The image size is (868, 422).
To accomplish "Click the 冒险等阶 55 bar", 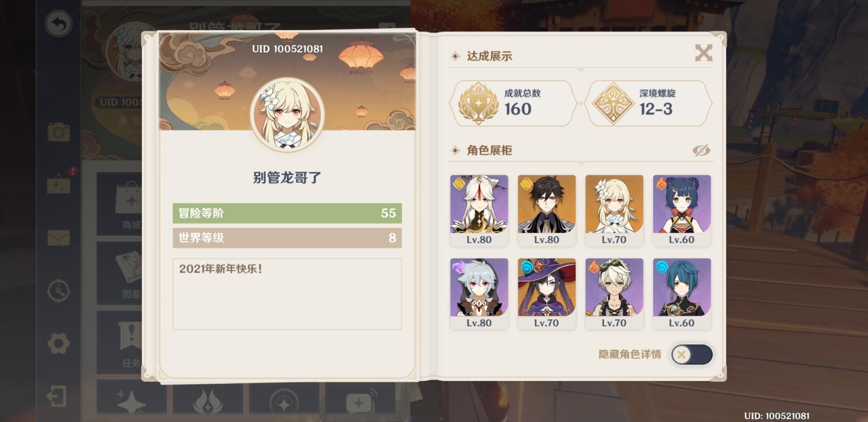I will (x=287, y=213).
